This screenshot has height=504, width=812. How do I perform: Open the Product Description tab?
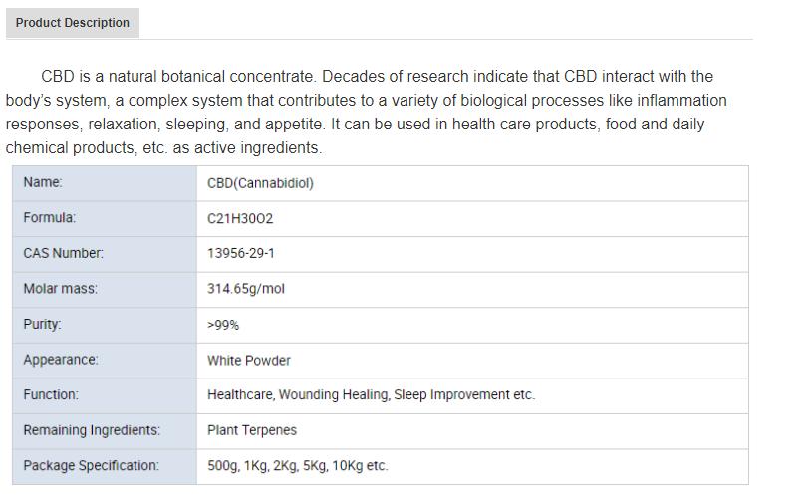73,23
